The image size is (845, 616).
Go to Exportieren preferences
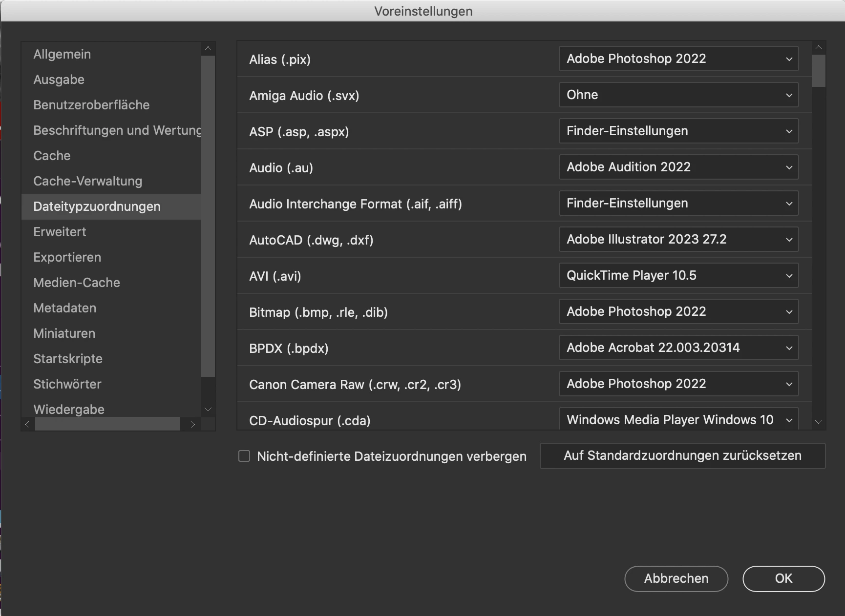[111, 257]
